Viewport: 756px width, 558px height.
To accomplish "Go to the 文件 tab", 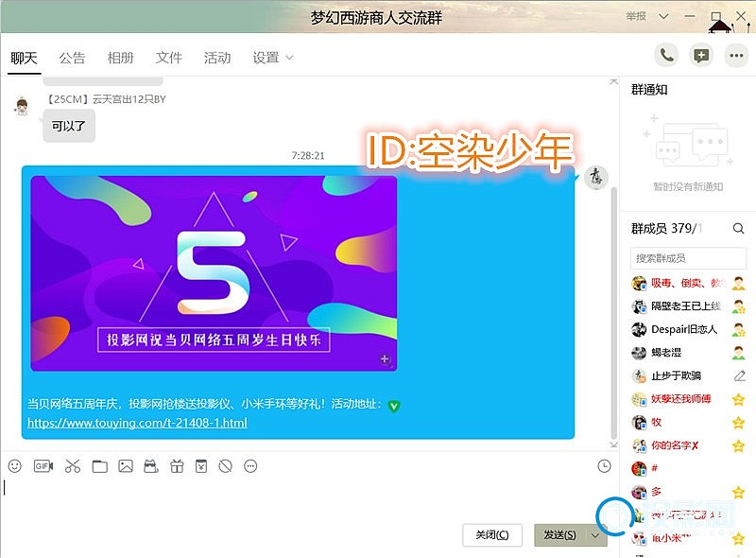I will [169, 58].
